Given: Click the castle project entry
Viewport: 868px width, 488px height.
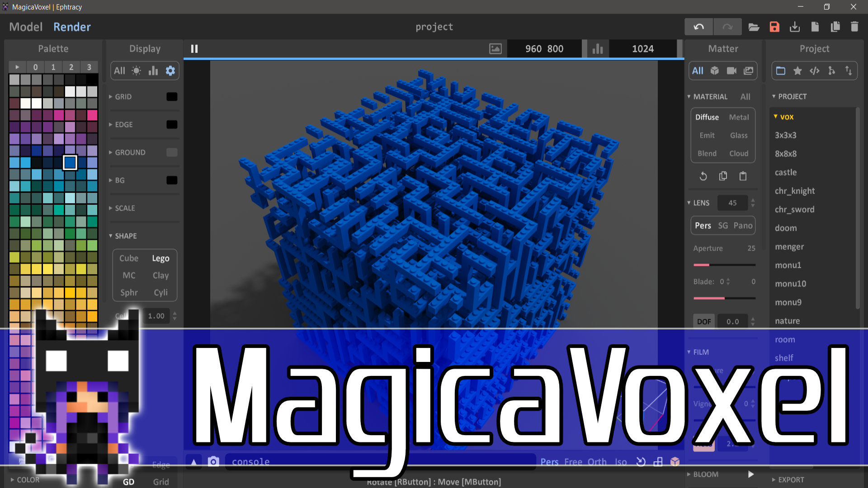Looking at the screenshot, I should coord(785,172).
